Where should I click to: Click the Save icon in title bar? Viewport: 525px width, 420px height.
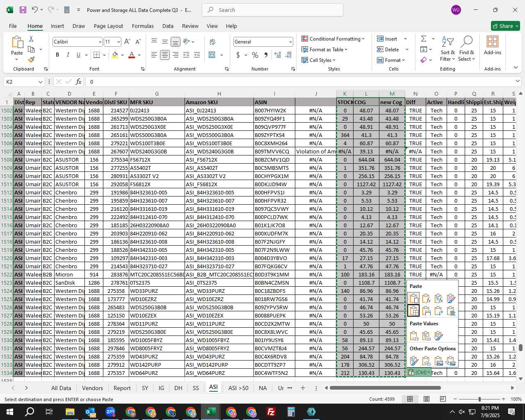23,10
